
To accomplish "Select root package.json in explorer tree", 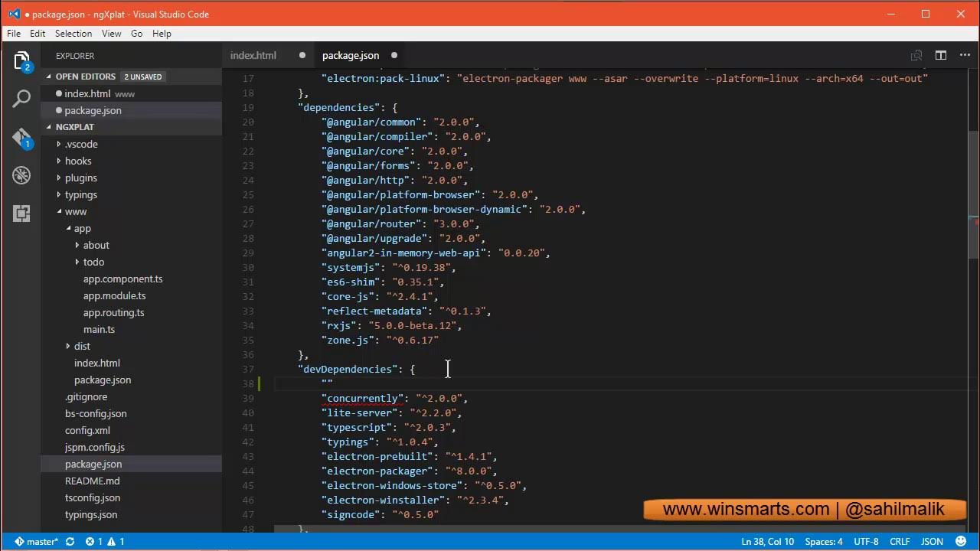I will tap(132, 464).
